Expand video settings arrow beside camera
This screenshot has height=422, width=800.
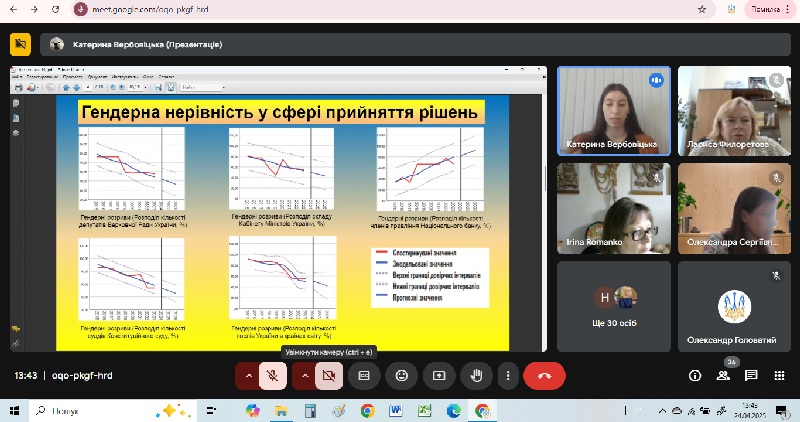click(302, 376)
